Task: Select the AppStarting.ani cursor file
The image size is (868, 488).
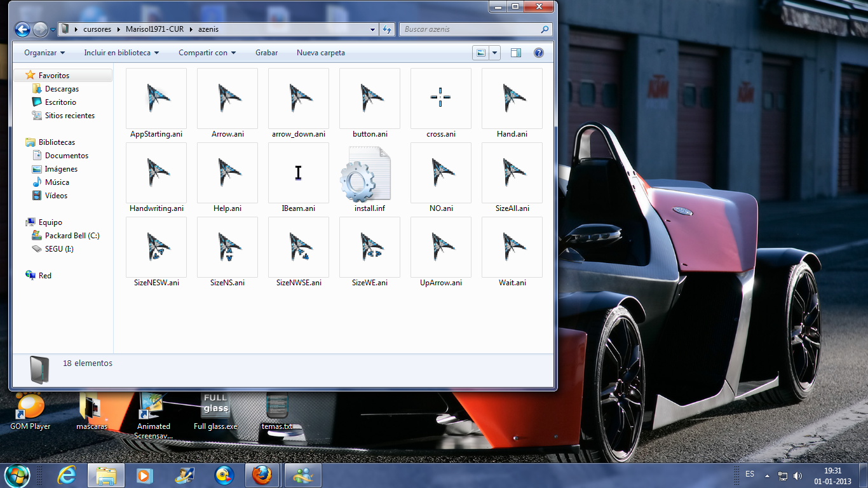Action: pos(156,104)
